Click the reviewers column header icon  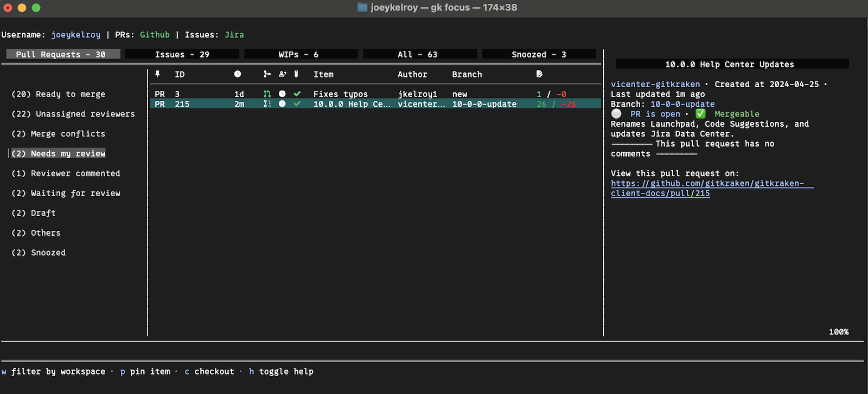pyautogui.click(x=282, y=74)
